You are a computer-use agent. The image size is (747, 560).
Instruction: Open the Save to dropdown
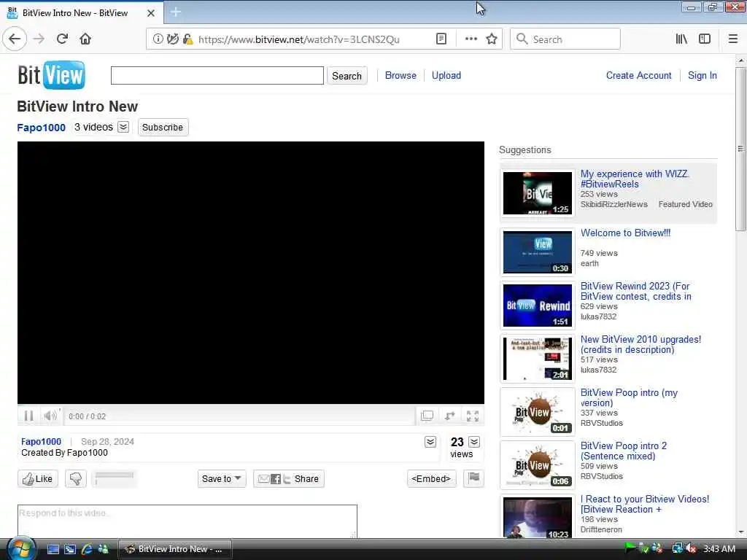[x=222, y=478]
